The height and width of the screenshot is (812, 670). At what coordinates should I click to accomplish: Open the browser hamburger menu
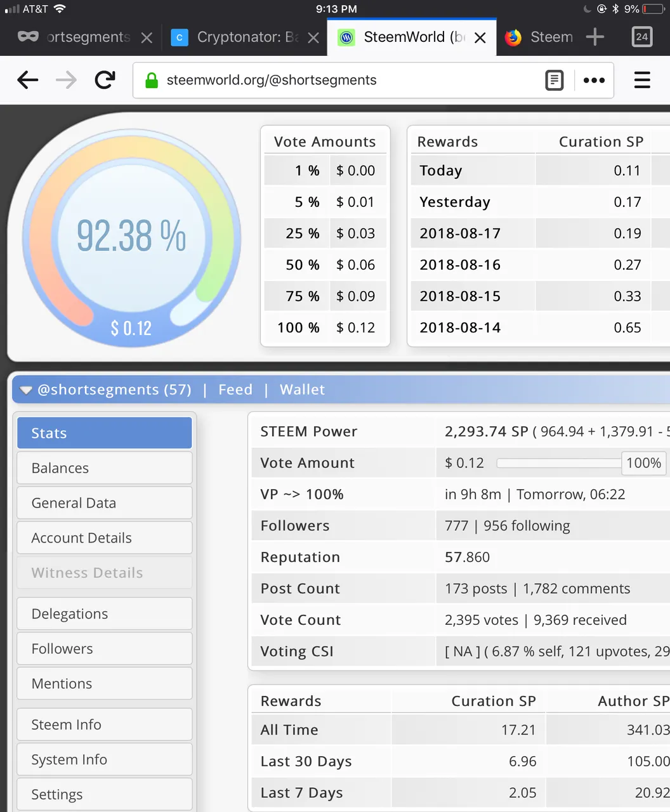[x=642, y=80]
